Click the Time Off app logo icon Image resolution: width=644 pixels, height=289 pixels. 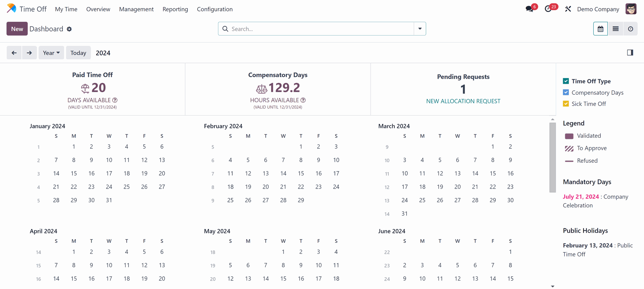(x=11, y=8)
